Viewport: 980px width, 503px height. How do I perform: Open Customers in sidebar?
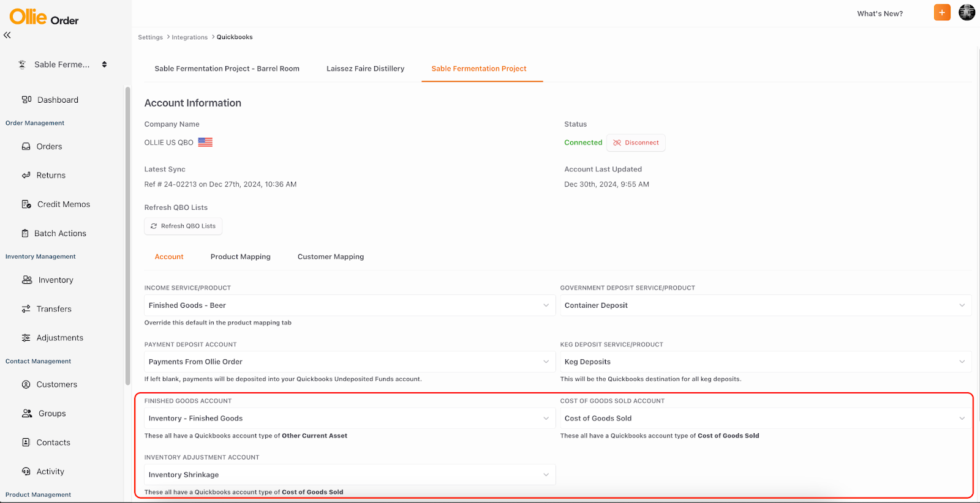(56, 384)
